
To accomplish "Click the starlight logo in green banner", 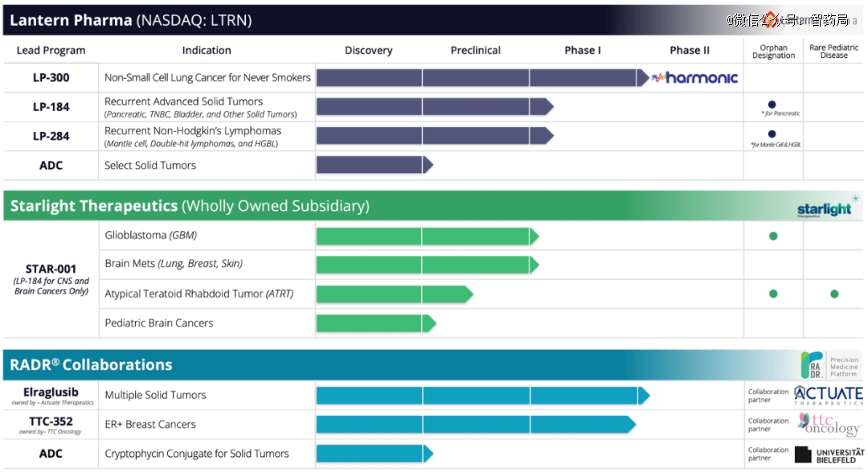I will (x=827, y=207).
